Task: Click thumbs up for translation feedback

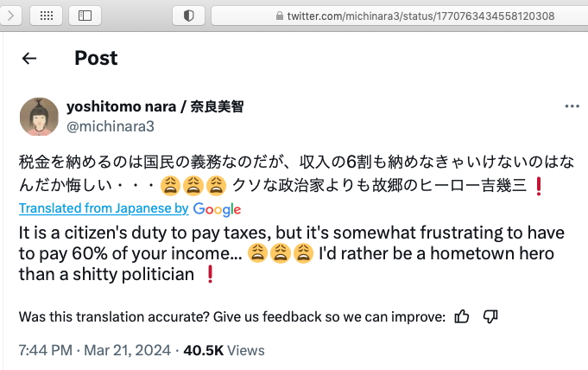Action: click(x=462, y=316)
